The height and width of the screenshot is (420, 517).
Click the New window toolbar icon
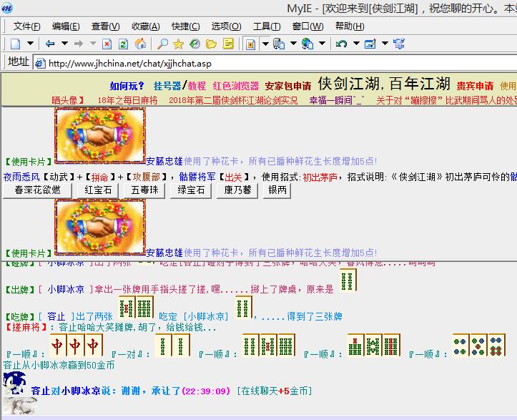(16, 44)
